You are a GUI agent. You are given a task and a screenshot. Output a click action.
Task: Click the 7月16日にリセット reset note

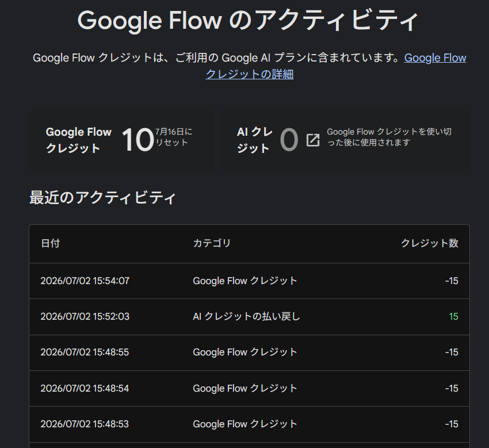(x=174, y=137)
